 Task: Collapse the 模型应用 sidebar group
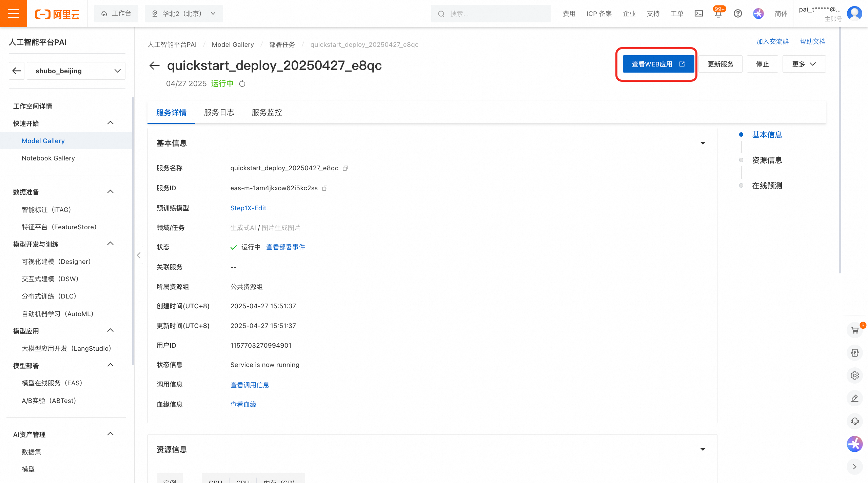tap(111, 330)
